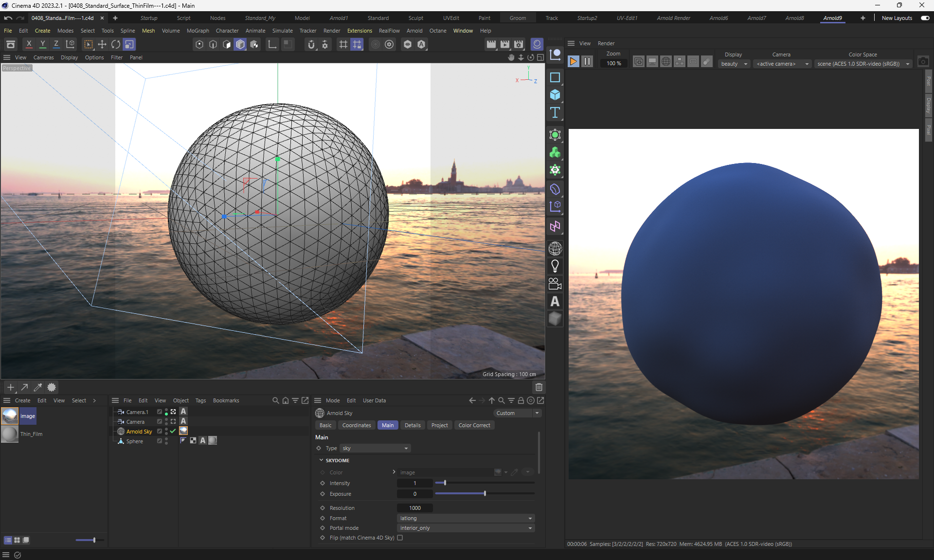Open the Format latlong dropdown
This screenshot has height=560, width=934.
click(x=466, y=518)
